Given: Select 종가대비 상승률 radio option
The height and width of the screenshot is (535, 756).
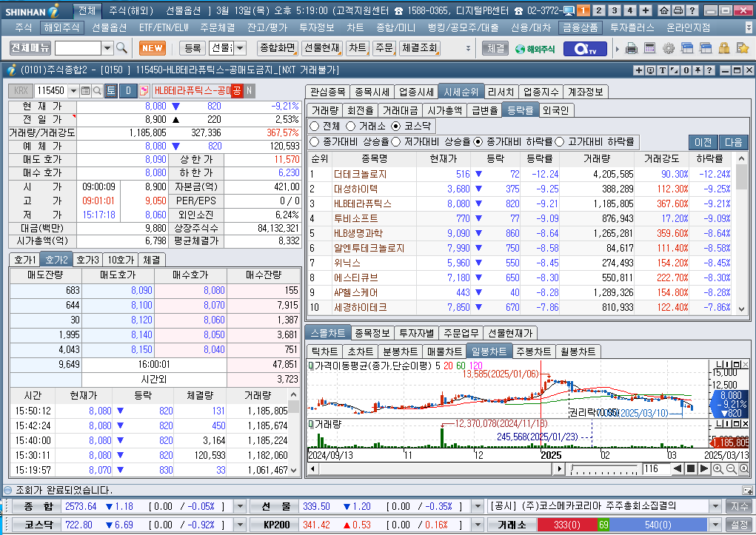Looking at the screenshot, I should pyautogui.click(x=315, y=141).
